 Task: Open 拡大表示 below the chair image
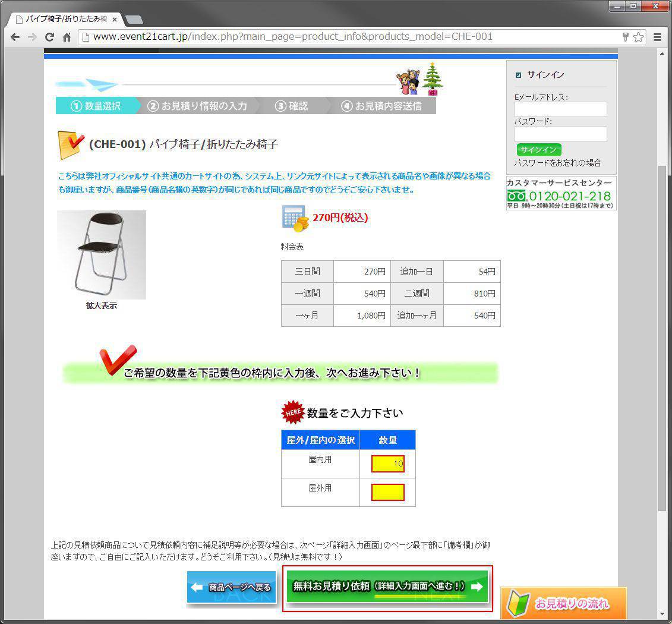click(x=100, y=305)
